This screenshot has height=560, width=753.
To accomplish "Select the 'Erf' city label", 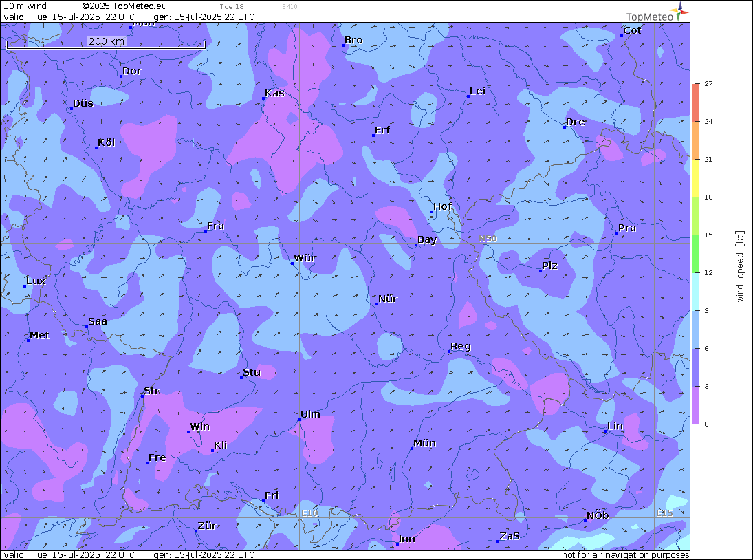I will pyautogui.click(x=382, y=130).
